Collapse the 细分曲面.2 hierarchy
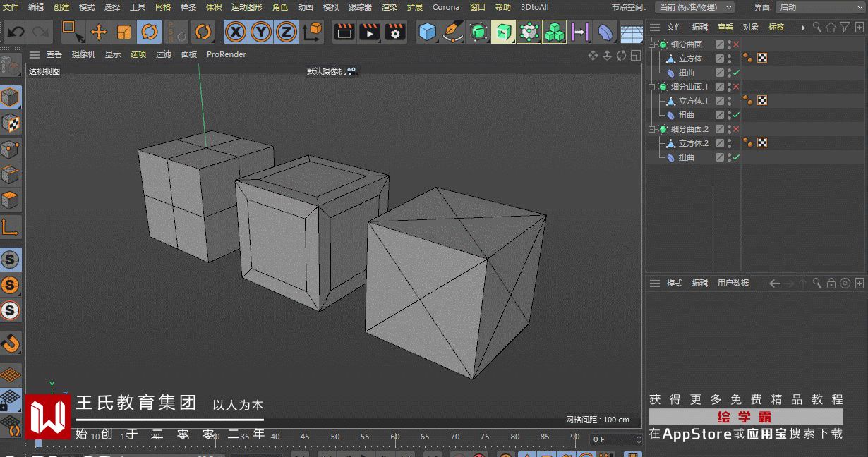Screen dimensions: 868x457 click(x=653, y=129)
